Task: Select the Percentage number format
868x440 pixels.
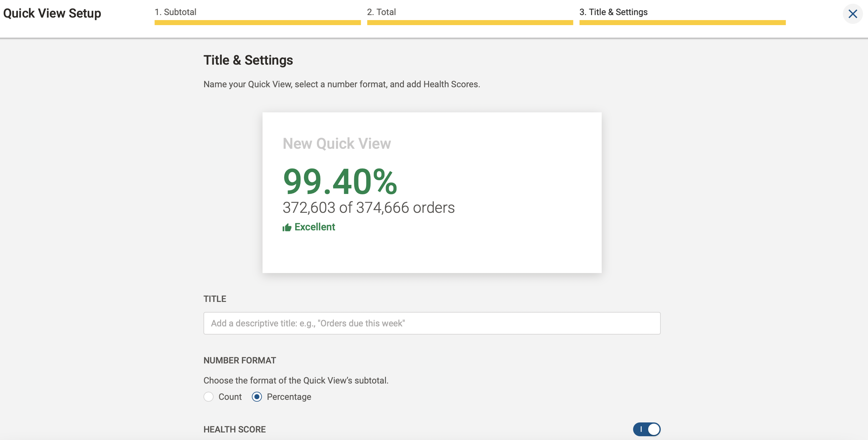Action: tap(257, 397)
